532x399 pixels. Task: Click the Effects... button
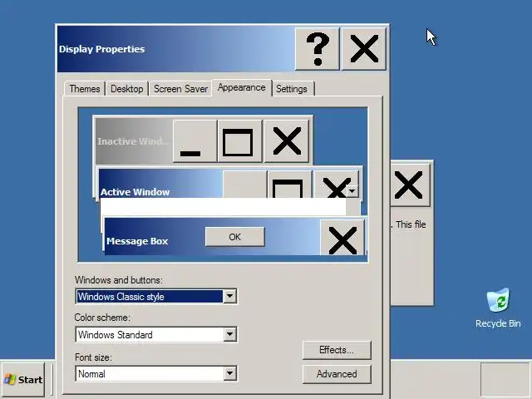point(337,350)
